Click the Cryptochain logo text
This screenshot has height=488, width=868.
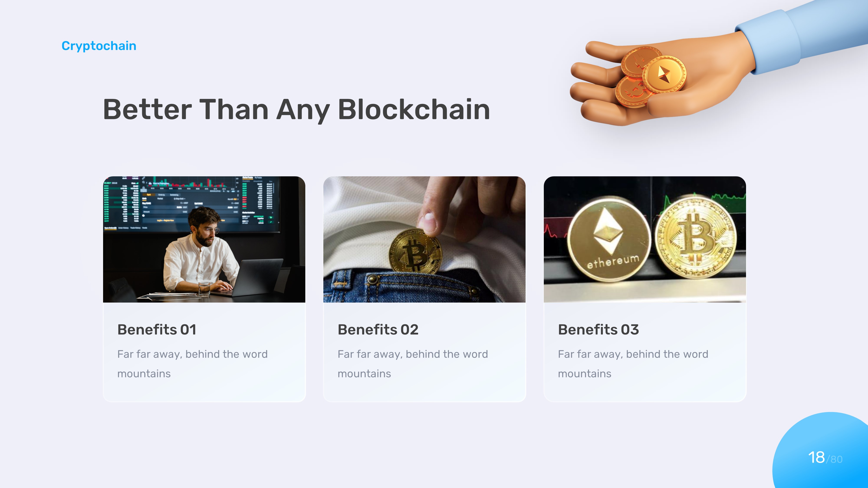pyautogui.click(x=99, y=46)
